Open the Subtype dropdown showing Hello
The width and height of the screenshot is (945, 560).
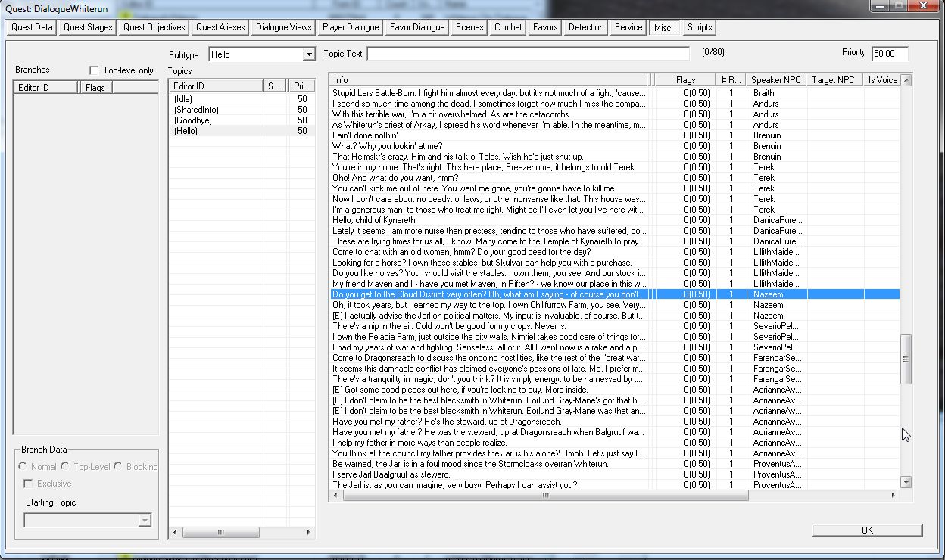261,54
